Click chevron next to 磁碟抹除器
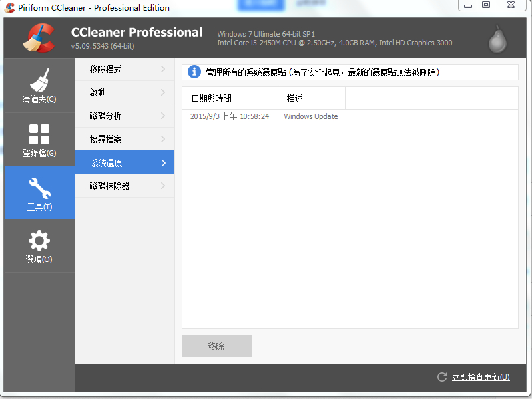 [x=163, y=186]
